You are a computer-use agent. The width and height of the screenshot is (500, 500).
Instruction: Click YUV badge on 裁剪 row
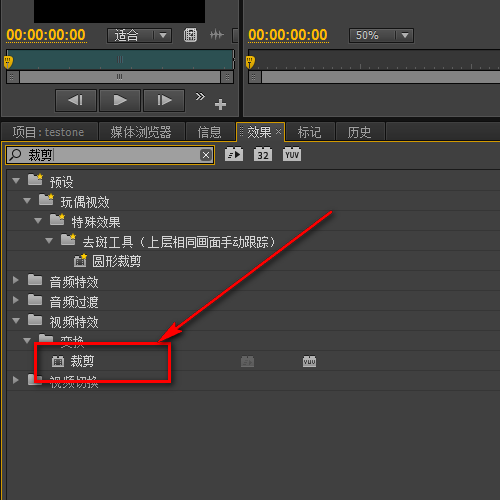309,361
